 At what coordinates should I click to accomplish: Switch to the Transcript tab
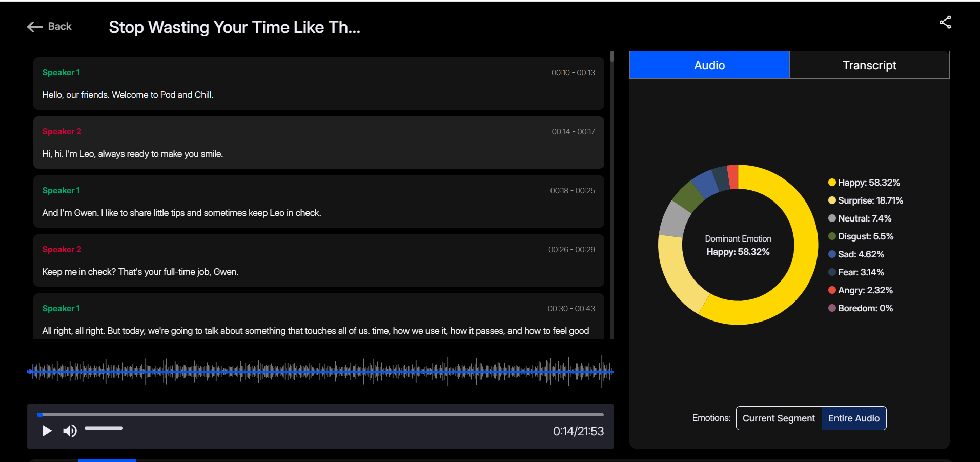point(869,65)
